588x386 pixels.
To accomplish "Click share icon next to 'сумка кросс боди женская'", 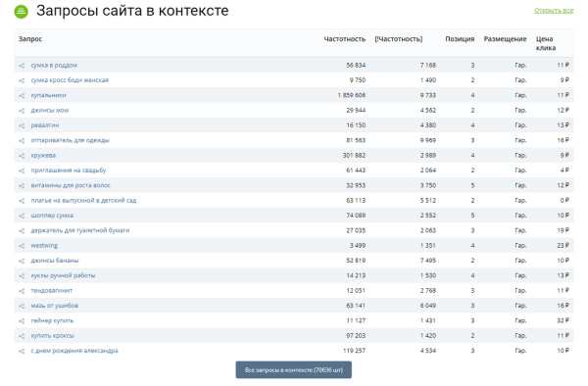I will [22, 80].
